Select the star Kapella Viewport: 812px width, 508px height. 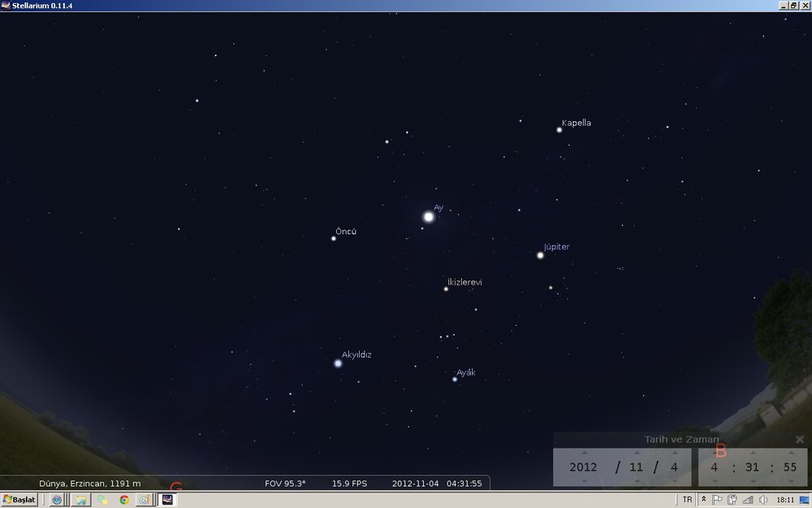pyautogui.click(x=559, y=129)
